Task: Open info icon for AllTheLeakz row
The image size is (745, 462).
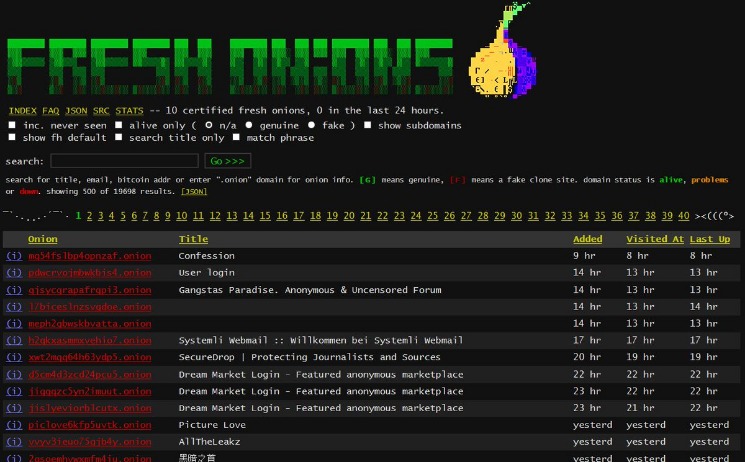Action: [14, 442]
